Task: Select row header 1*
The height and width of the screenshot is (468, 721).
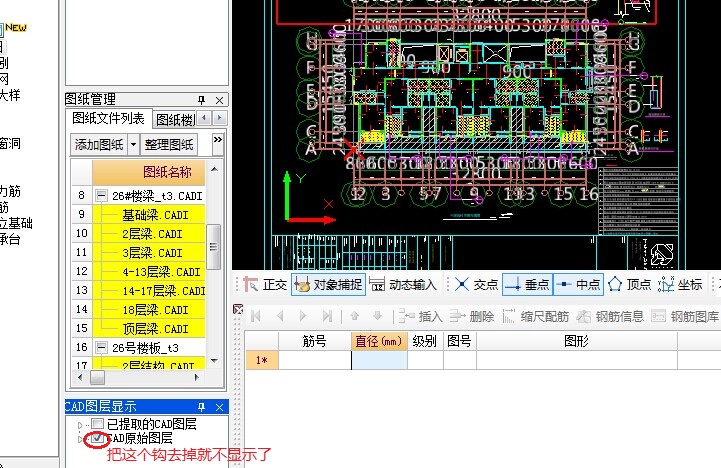Action: [262, 360]
